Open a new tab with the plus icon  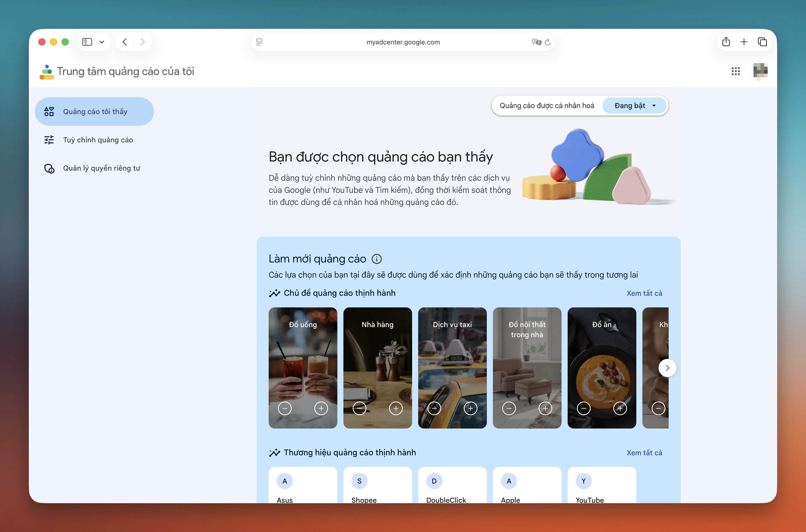point(744,42)
